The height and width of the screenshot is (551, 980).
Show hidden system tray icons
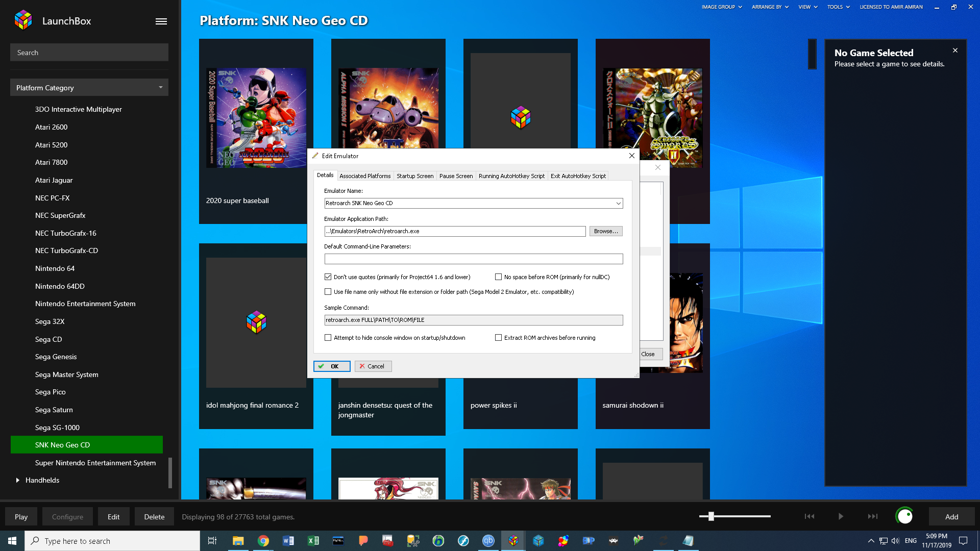pyautogui.click(x=871, y=541)
